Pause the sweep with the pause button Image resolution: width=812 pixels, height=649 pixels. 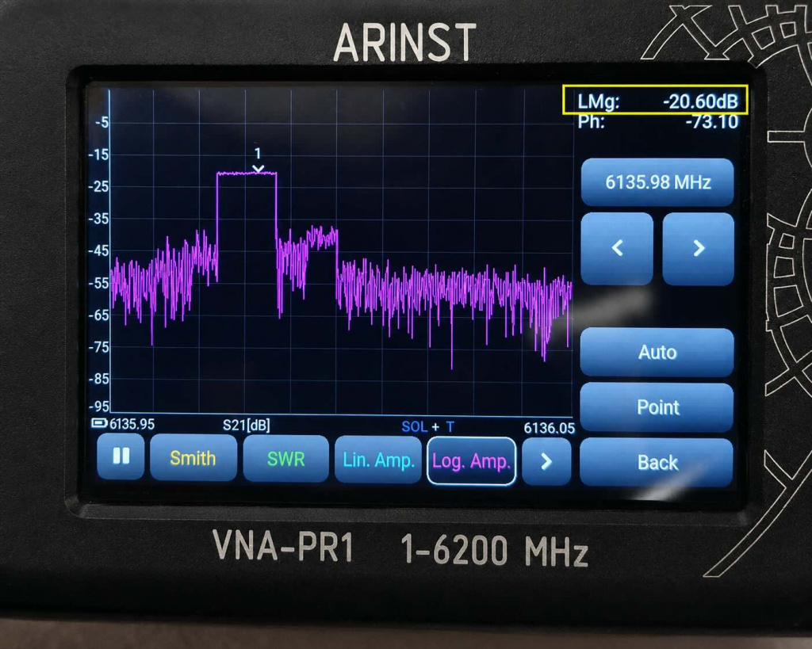tap(121, 457)
